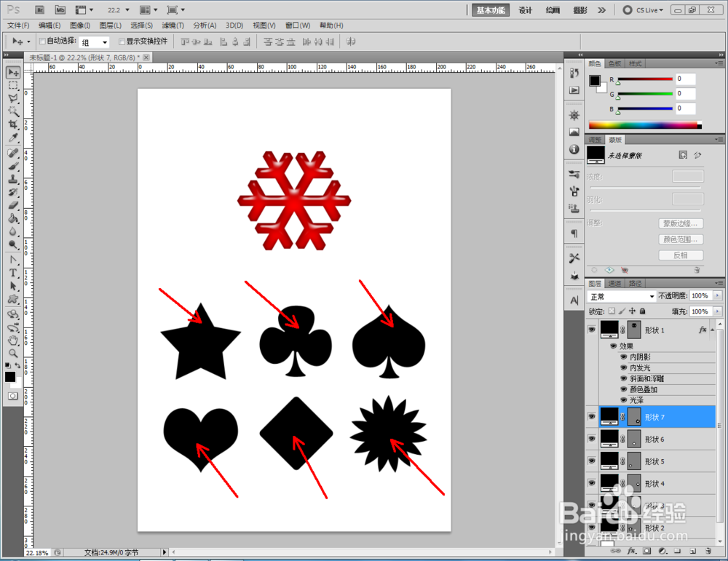Click the color spectrum ramp bar
The image size is (728, 561).
click(645, 125)
